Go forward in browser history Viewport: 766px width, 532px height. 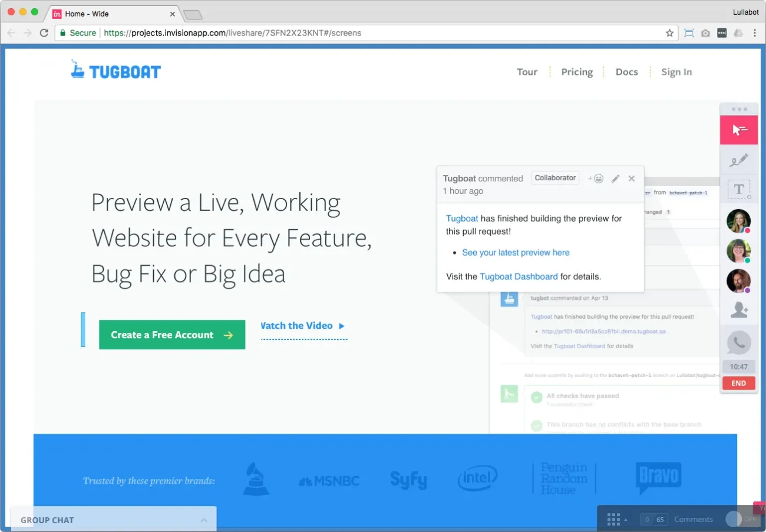coord(27,33)
